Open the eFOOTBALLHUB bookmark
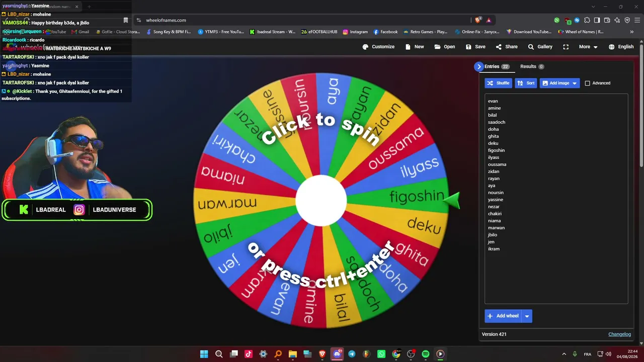 click(x=319, y=32)
